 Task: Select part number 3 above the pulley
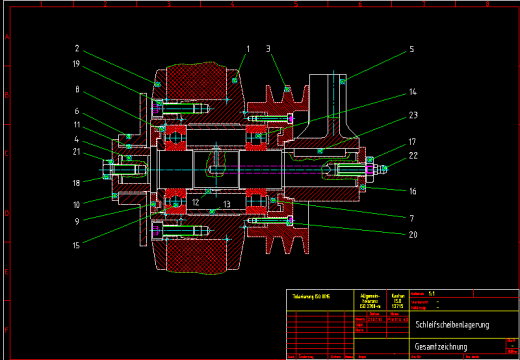(268, 49)
